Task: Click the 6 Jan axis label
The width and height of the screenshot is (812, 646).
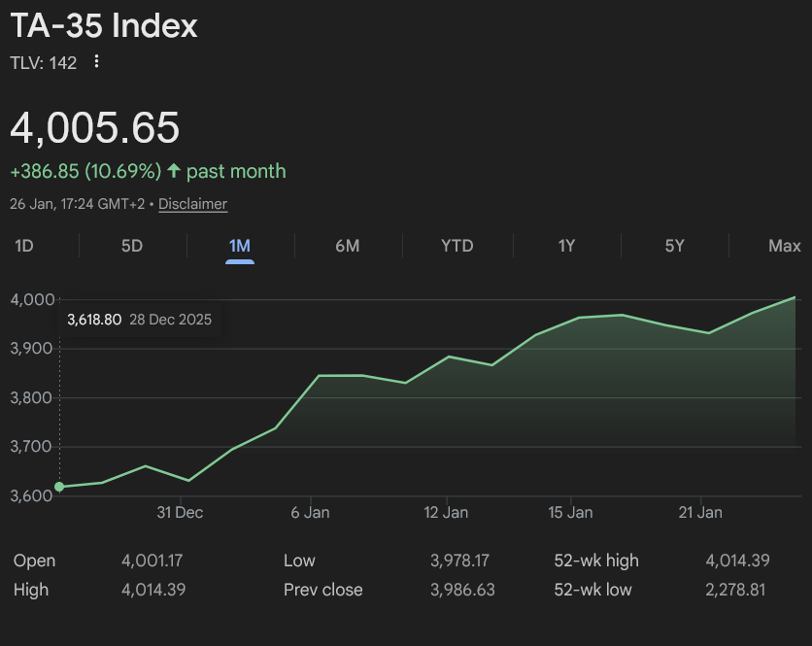Action: (x=310, y=513)
